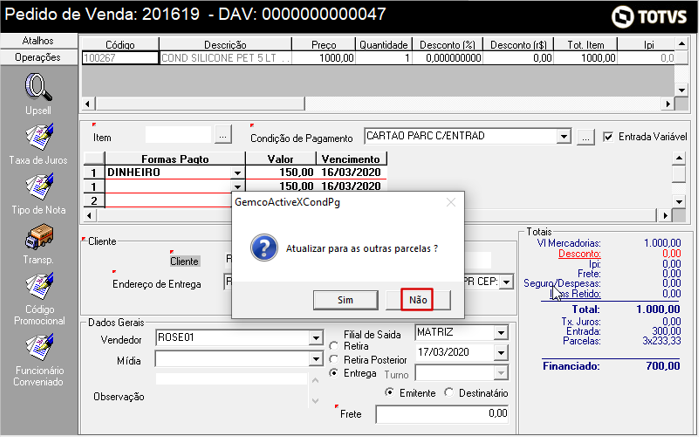Open the Código Promocional shortcut icon
The width and height of the screenshot is (699, 437).
click(39, 286)
